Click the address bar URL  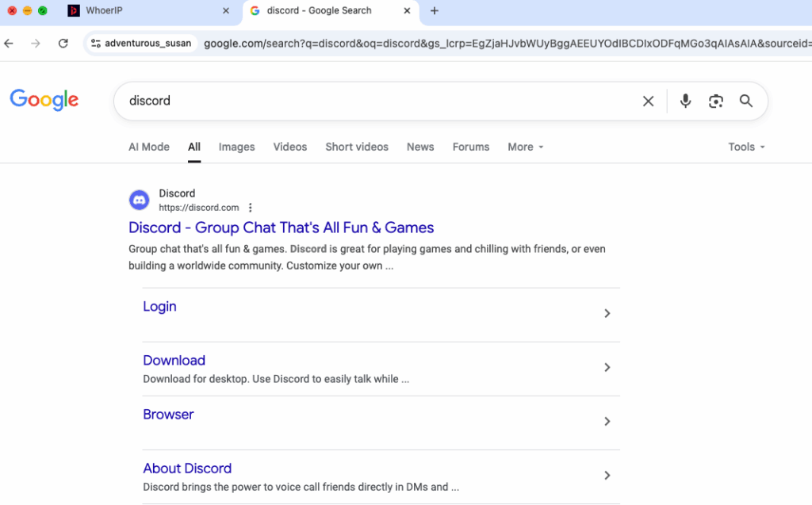[507, 44]
